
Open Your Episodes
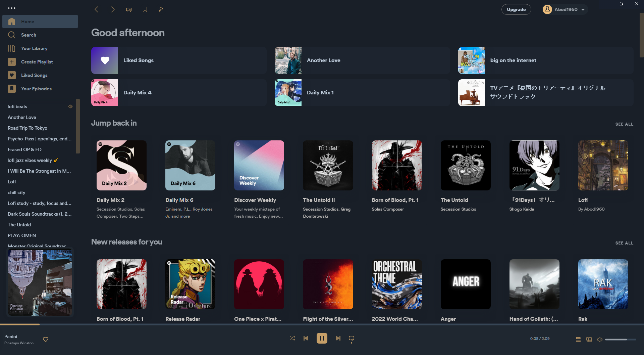[40, 89]
